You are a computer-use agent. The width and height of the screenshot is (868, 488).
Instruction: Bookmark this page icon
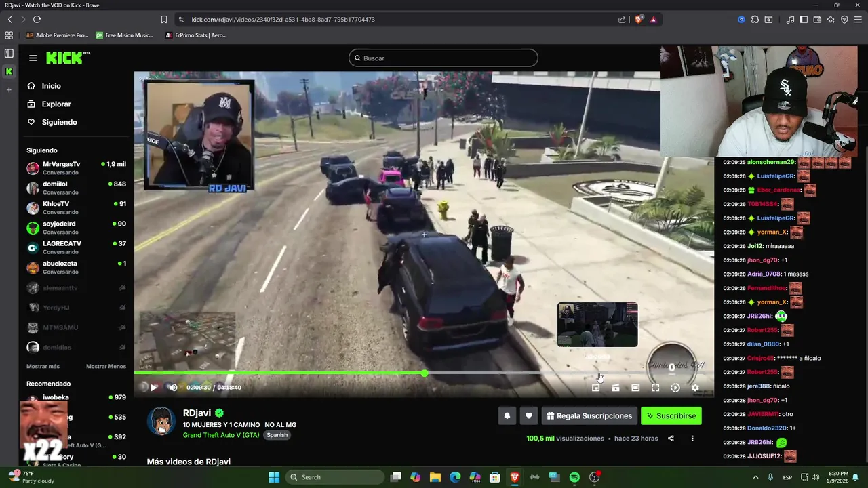164,20
